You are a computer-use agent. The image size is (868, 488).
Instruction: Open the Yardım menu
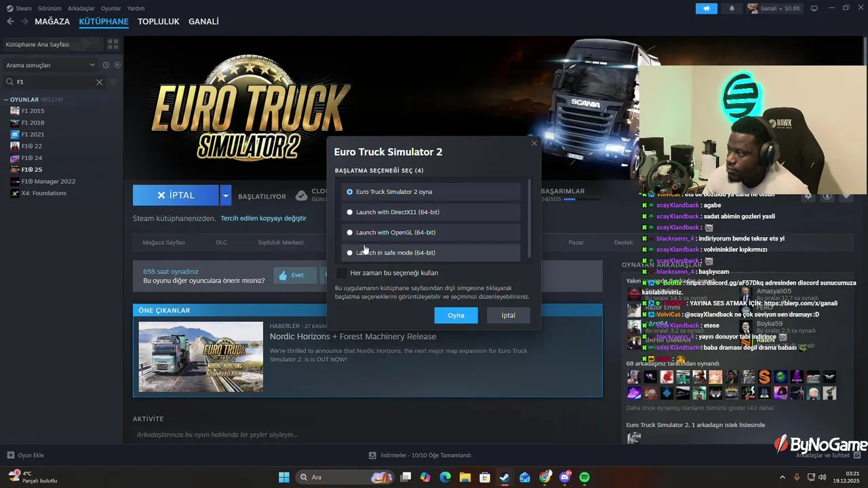tap(136, 8)
